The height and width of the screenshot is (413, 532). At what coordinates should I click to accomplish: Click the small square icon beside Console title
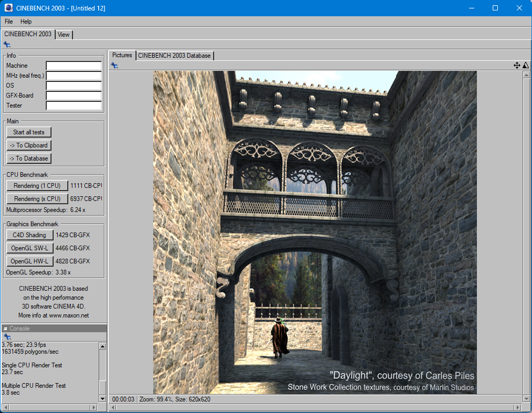pyautogui.click(x=5, y=329)
